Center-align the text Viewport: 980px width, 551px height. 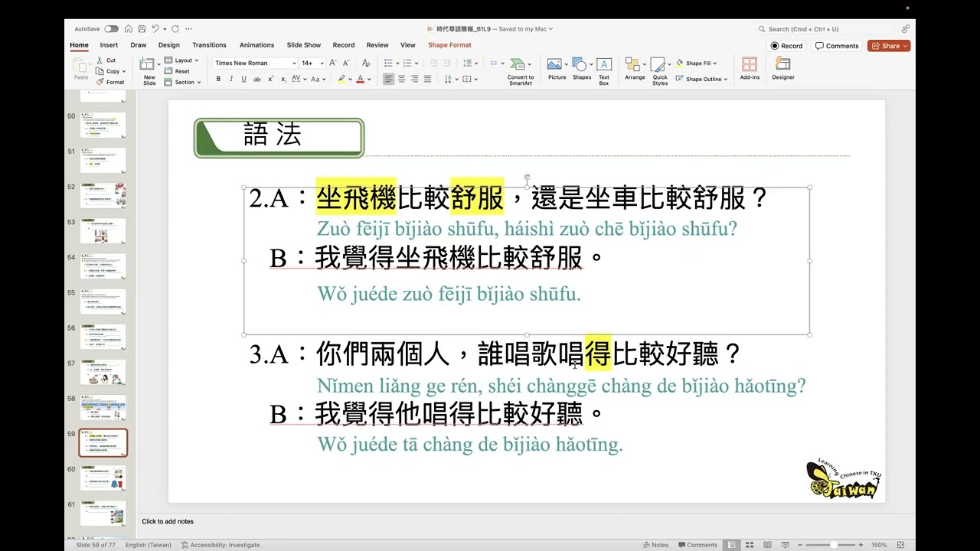pyautogui.click(x=401, y=79)
